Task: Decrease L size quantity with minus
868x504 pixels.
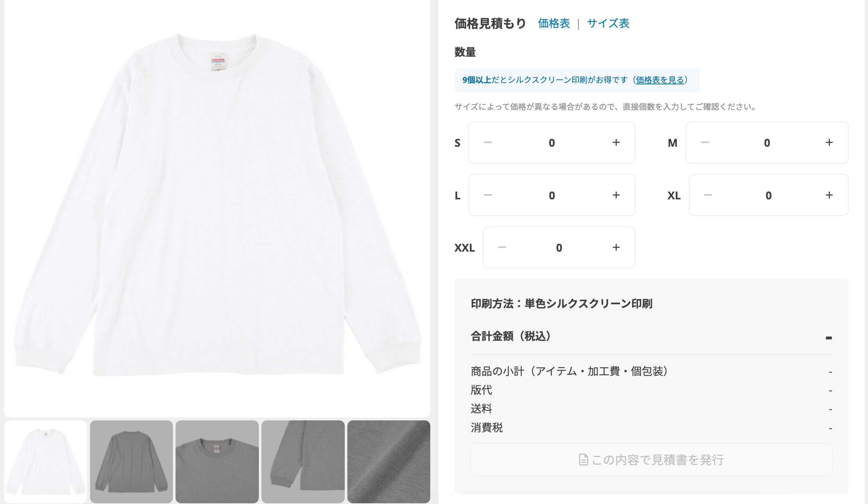Action: (x=487, y=195)
